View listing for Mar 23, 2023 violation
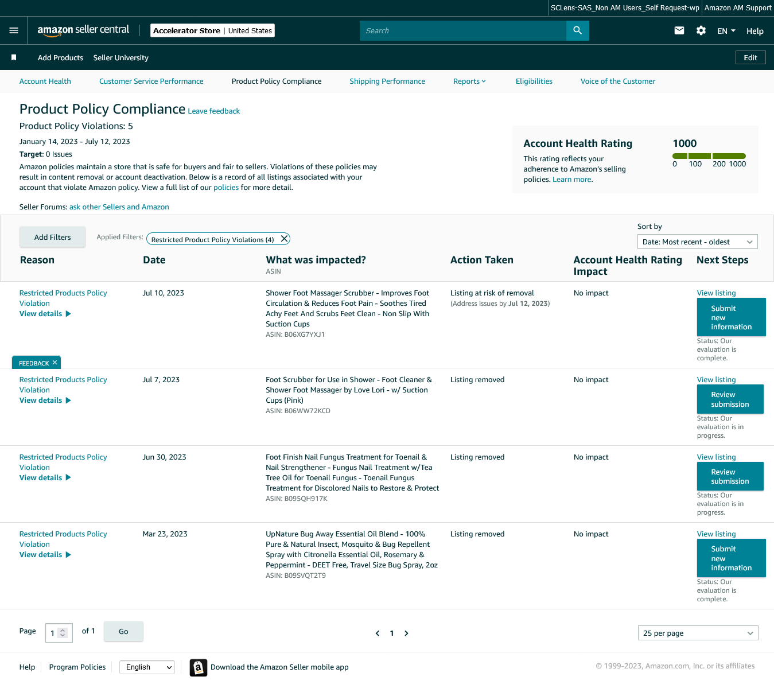 pyautogui.click(x=716, y=534)
